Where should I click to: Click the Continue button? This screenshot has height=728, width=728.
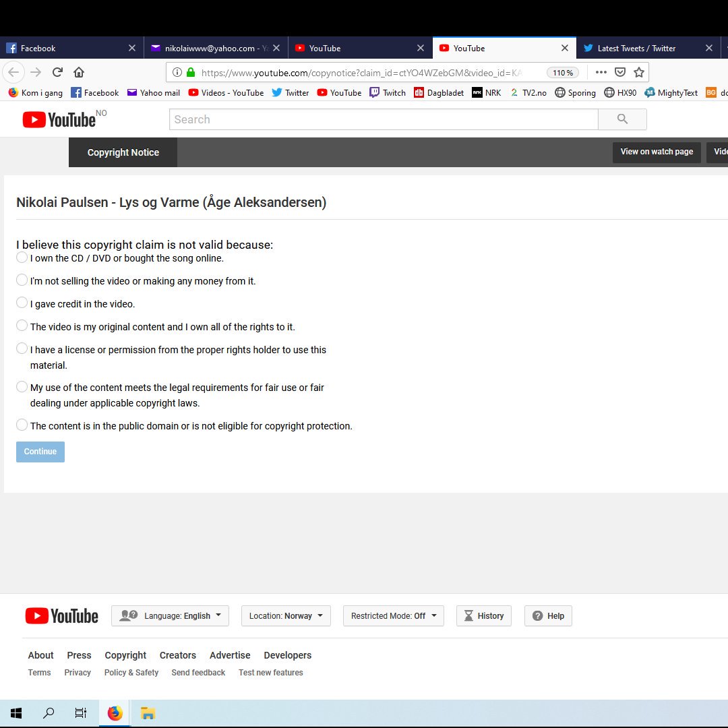(40, 452)
